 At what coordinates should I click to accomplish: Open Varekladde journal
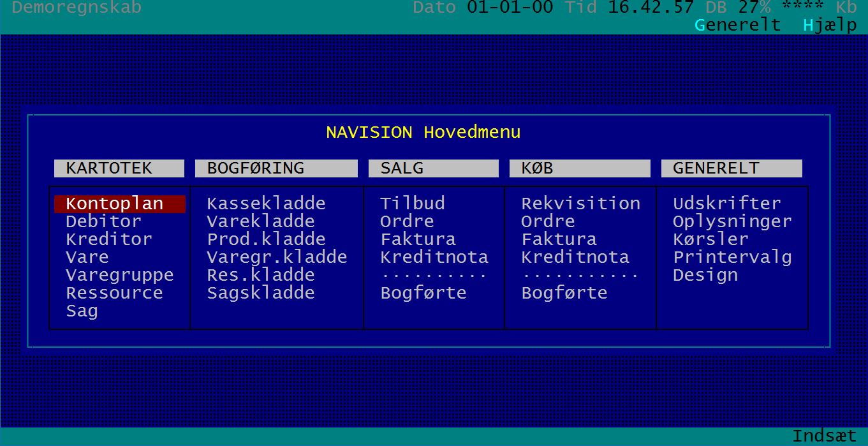(x=261, y=222)
